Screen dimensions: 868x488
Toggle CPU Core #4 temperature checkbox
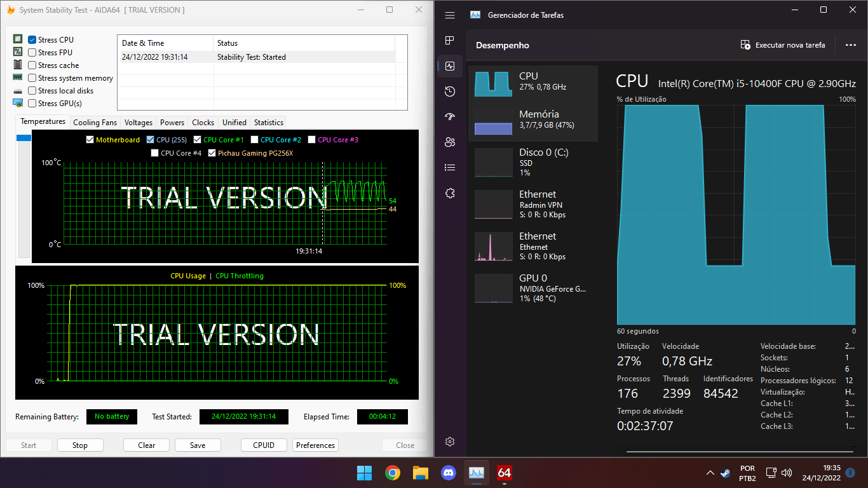tap(154, 153)
